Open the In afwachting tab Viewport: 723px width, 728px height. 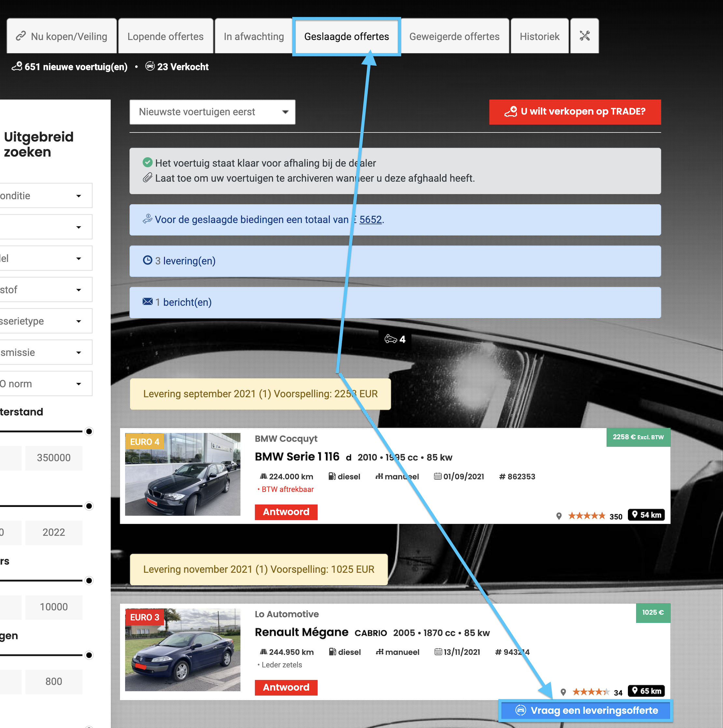click(x=254, y=36)
